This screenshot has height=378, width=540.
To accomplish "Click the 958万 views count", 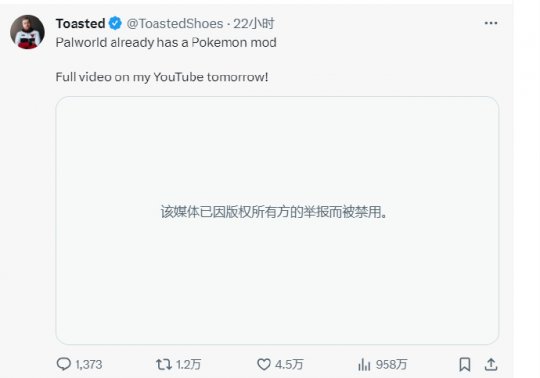I will (391, 365).
